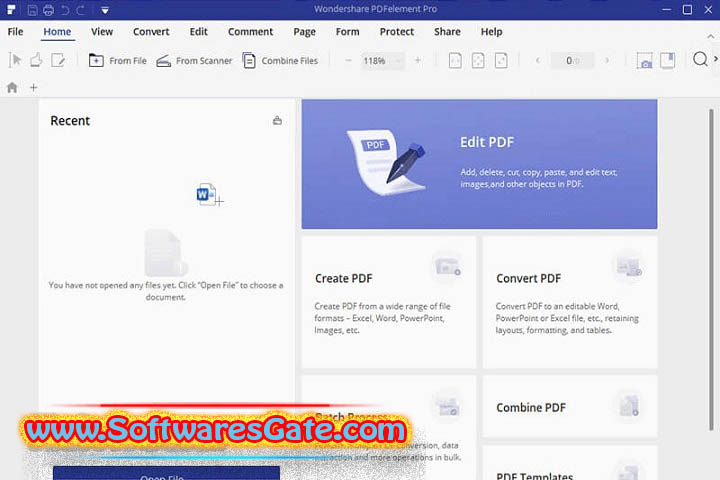
Task: Click the Combine Files button
Action: tap(280, 61)
